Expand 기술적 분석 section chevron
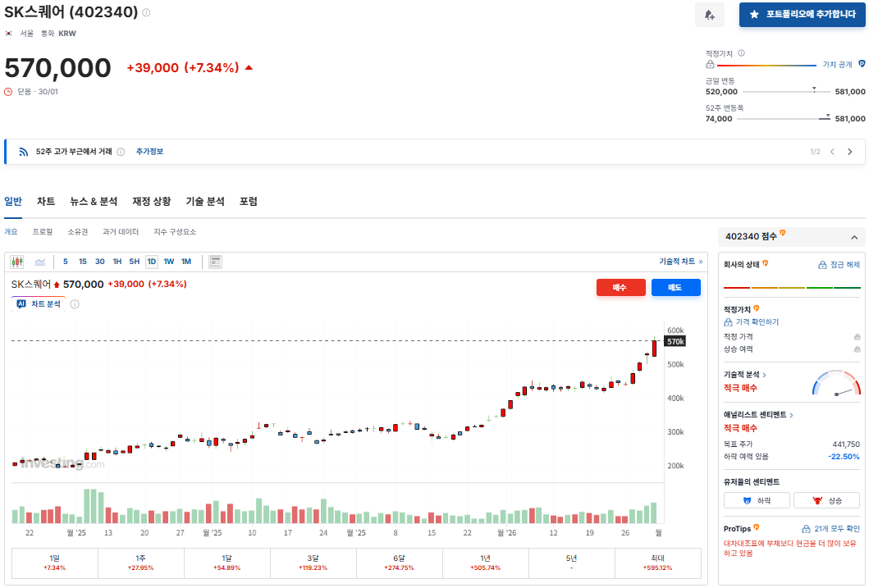 pos(764,375)
